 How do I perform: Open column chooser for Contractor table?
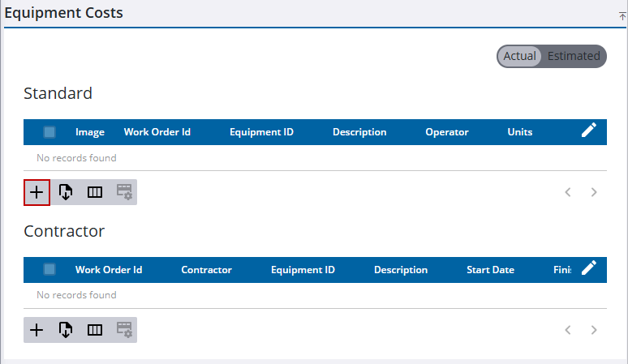point(95,330)
